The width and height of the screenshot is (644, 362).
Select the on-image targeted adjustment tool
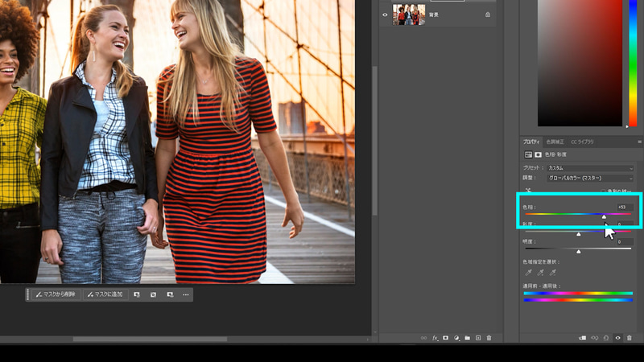click(528, 191)
